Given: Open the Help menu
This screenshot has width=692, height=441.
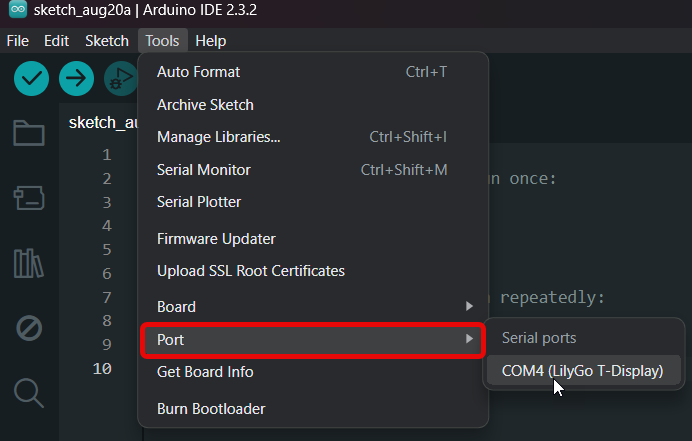Looking at the screenshot, I should [211, 41].
